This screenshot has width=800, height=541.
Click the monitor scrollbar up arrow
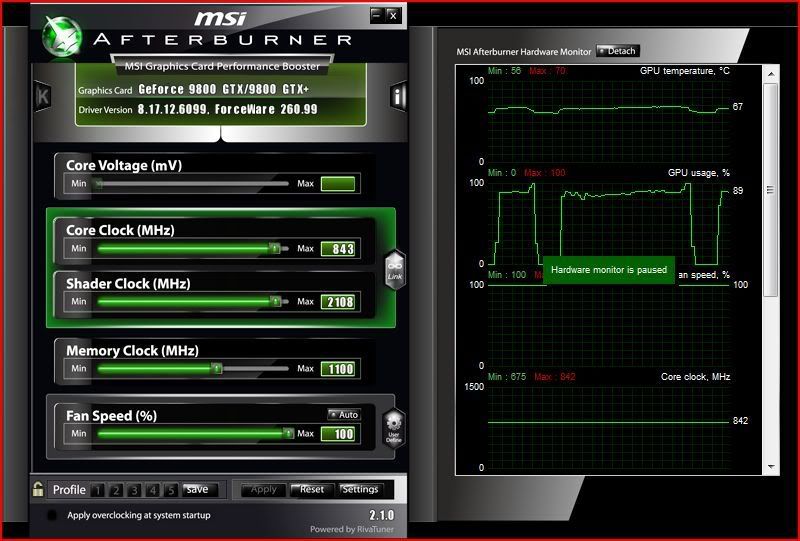click(771, 75)
